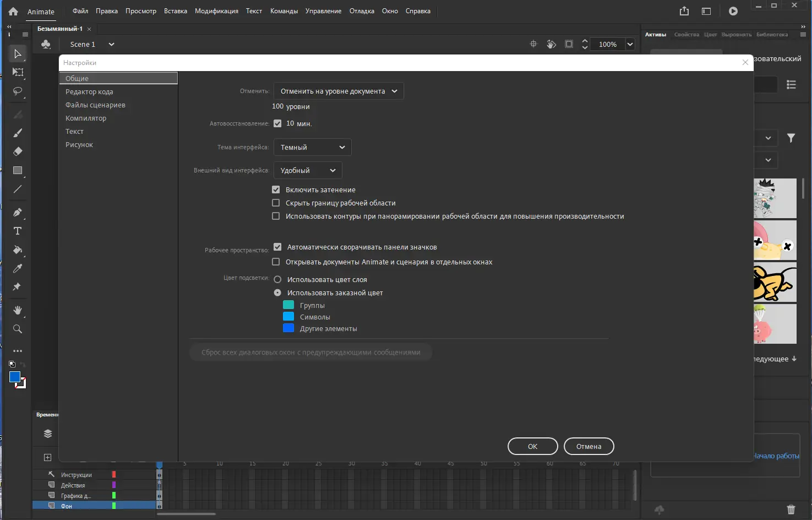The width and height of the screenshot is (812, 520).
Task: Pick the Другие элементы color swatch
Action: 288,328
